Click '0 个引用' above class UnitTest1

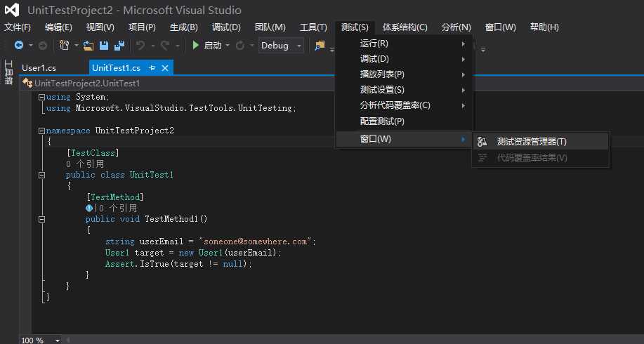coord(85,164)
